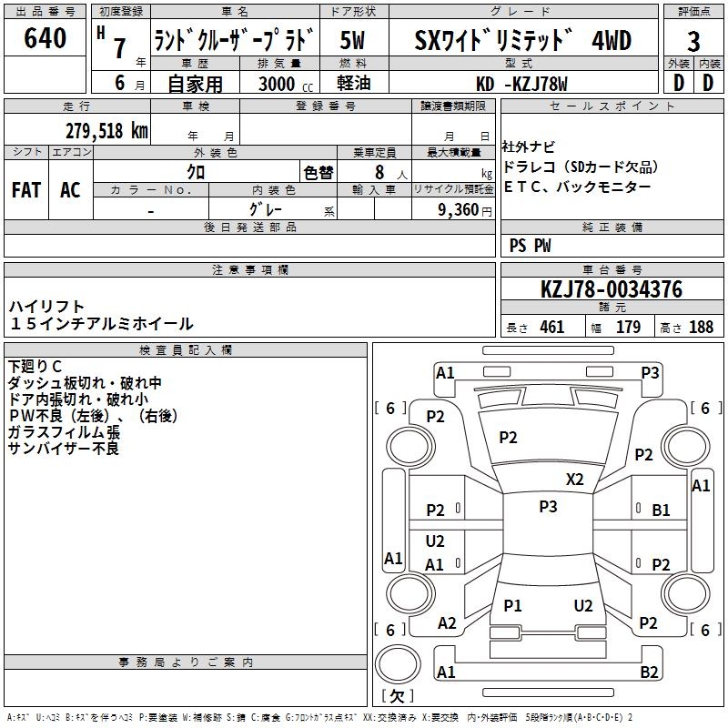Click the FAT shift type indicator
This screenshot has width=728, height=728.
click(x=25, y=189)
